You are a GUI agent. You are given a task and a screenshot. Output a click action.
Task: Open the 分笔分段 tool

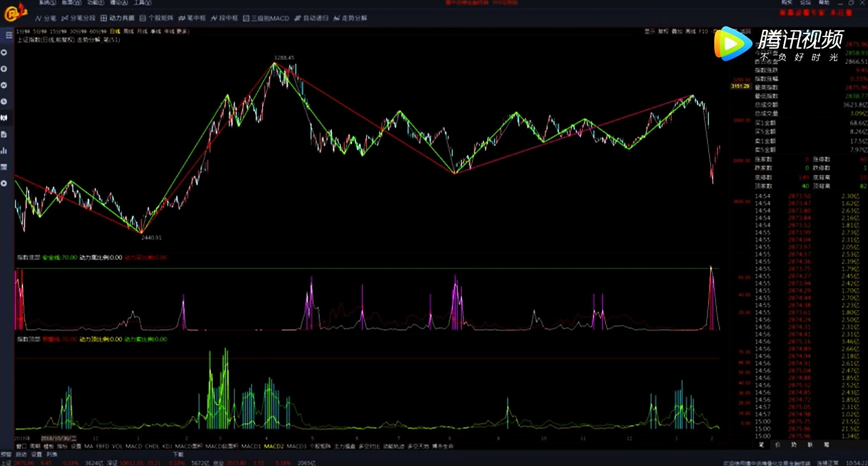pos(78,18)
